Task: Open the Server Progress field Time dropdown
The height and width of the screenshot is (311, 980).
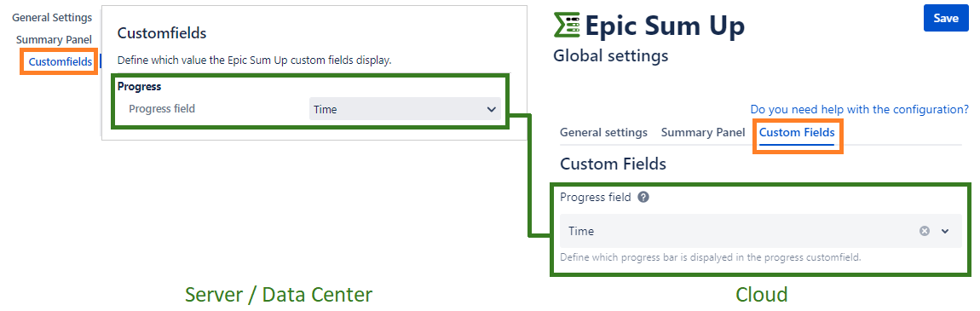Action: [405, 109]
